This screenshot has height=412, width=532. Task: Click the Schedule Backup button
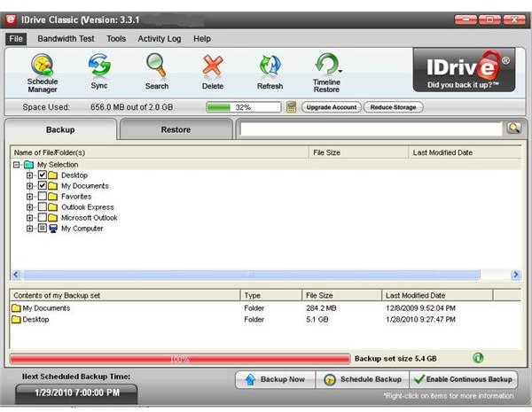[363, 379]
